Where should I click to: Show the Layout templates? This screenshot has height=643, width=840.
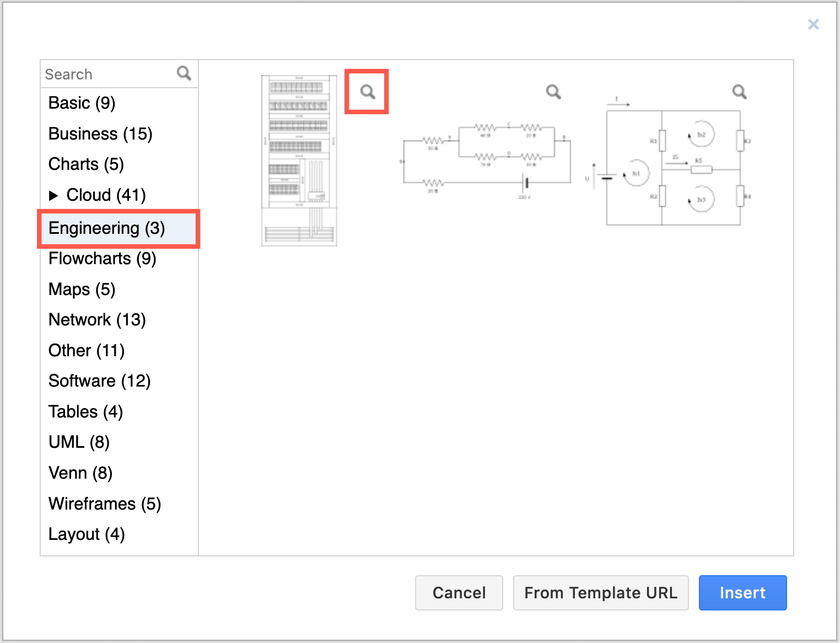point(86,534)
